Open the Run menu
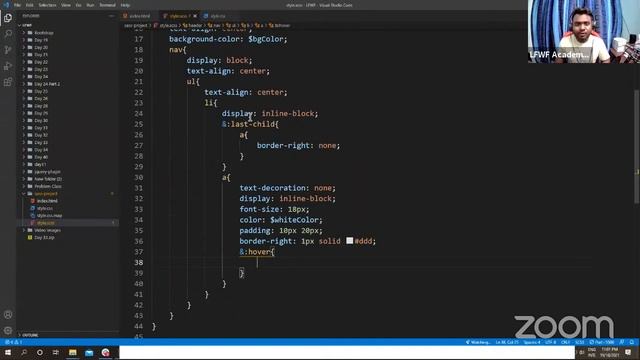 (x=90, y=5)
